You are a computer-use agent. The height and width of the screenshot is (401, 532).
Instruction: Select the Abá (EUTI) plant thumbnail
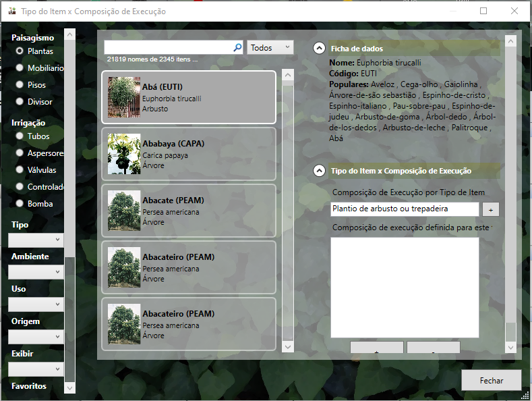pos(124,98)
